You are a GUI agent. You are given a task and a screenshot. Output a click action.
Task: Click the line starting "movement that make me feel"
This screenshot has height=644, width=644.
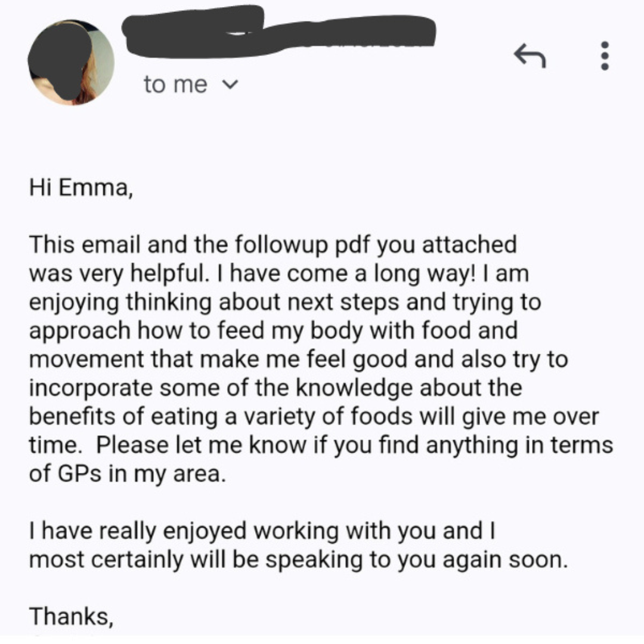298,360
